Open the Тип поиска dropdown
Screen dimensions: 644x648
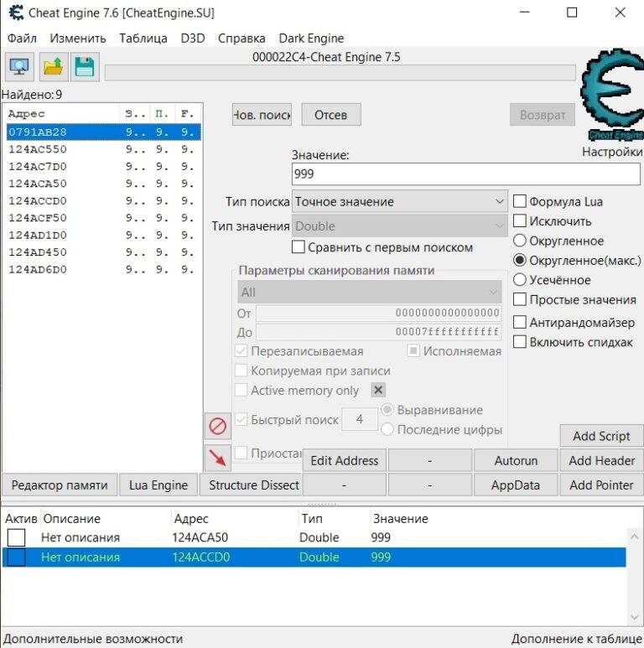point(400,202)
